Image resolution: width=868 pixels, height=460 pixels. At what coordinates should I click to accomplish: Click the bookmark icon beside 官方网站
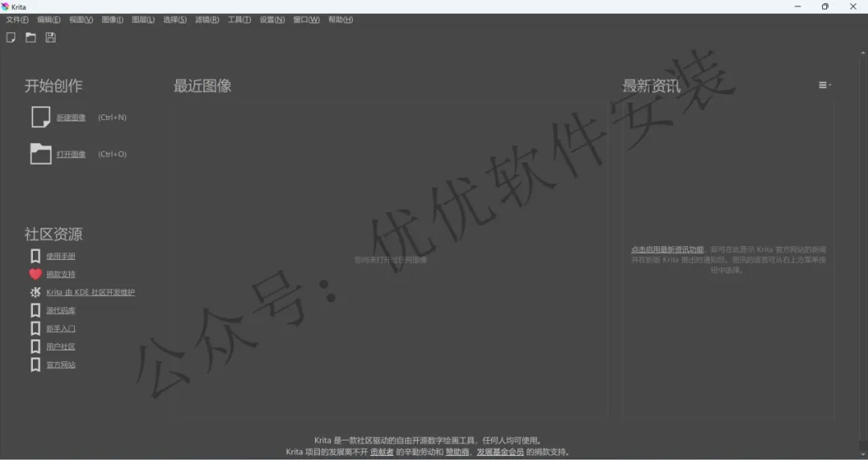(x=35, y=364)
